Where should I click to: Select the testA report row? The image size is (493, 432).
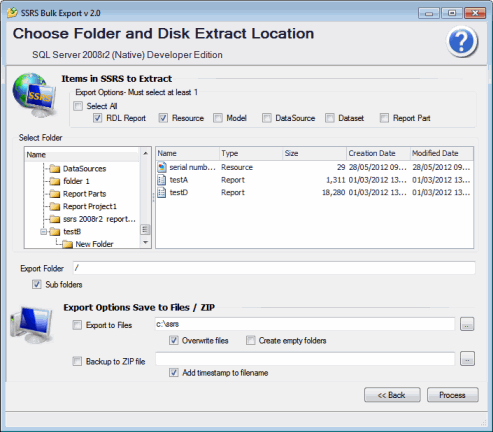(314, 180)
